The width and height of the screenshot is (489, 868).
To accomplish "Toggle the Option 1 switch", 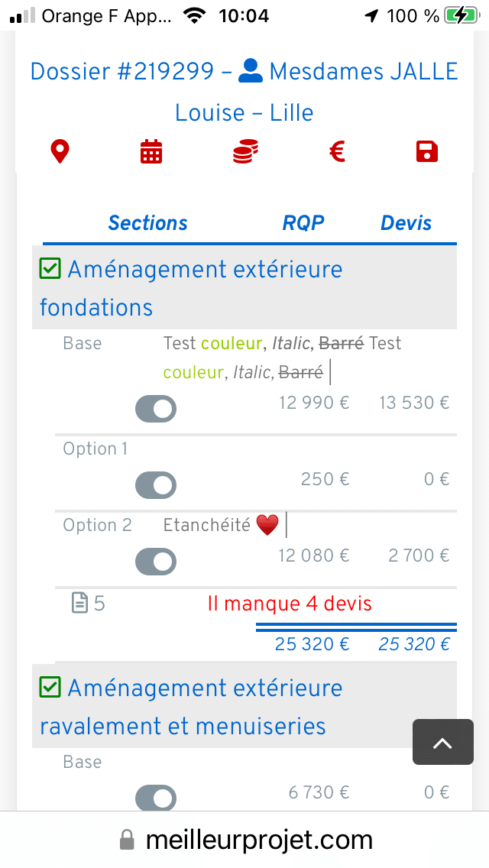I will pyautogui.click(x=156, y=485).
